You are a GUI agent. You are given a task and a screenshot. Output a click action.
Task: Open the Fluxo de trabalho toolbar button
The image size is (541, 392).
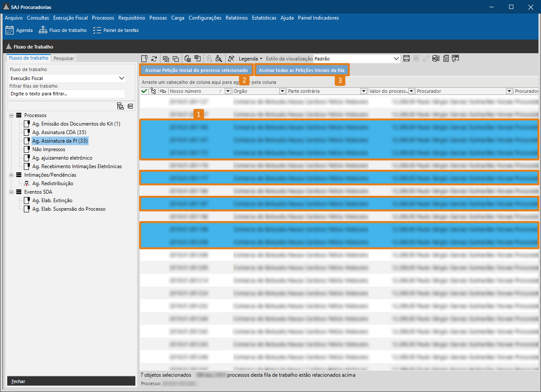pos(63,30)
